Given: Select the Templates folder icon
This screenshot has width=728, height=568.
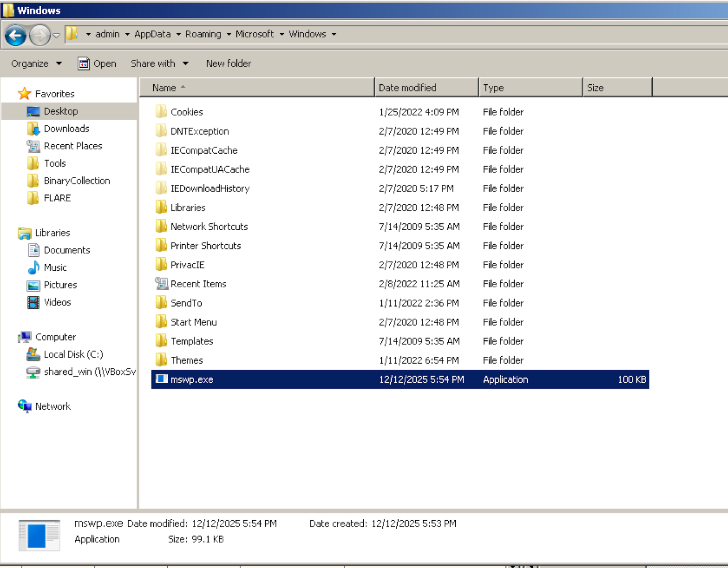Looking at the screenshot, I should point(161,341).
